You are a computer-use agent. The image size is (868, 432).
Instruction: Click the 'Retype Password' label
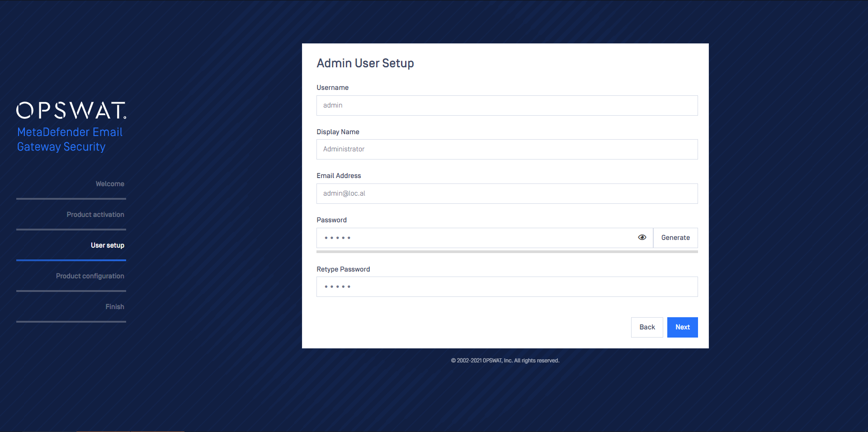point(343,269)
